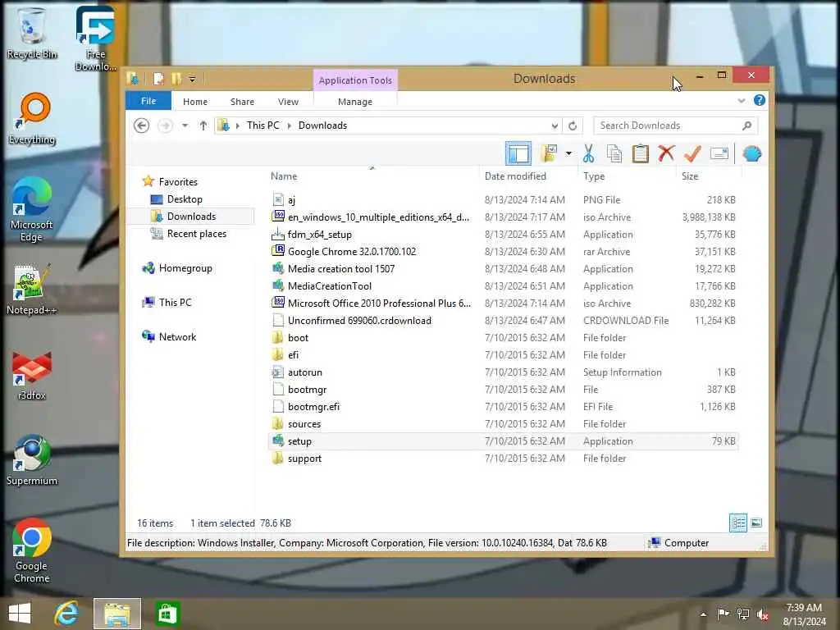The image size is (840, 630).
Task: Switch to the Home ribbon tab
Action: (x=195, y=101)
